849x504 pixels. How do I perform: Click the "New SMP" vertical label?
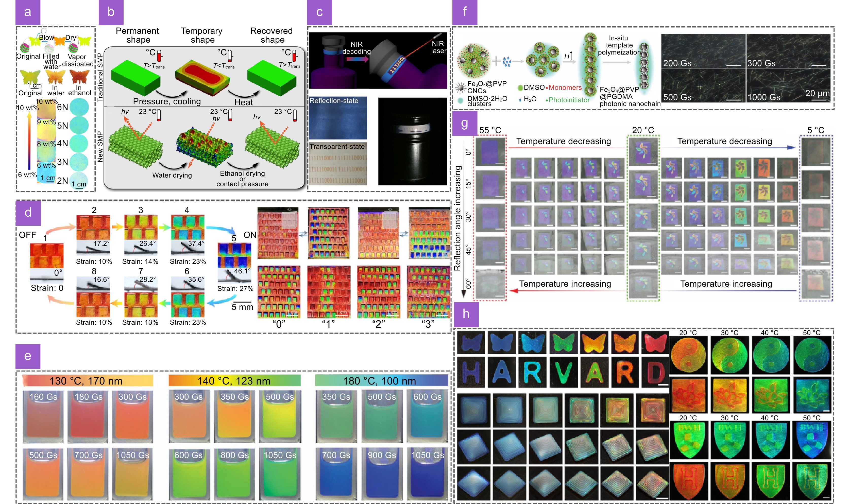(100, 147)
